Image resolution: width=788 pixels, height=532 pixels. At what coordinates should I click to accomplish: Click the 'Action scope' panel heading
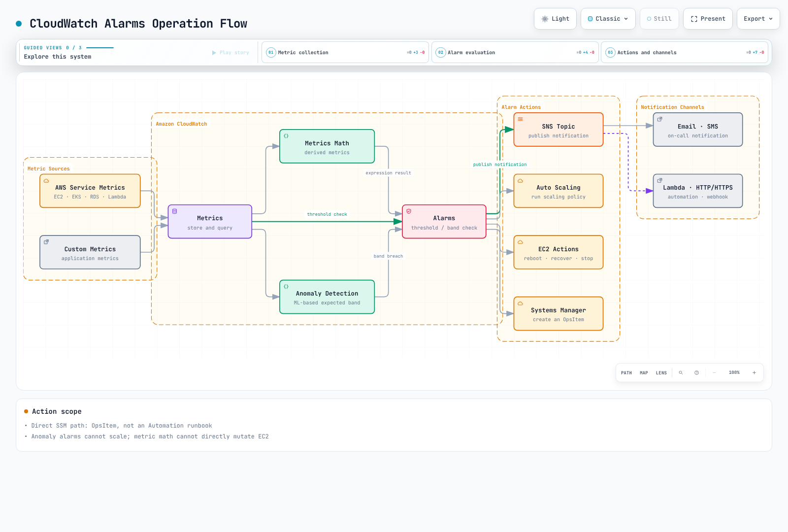tap(57, 411)
